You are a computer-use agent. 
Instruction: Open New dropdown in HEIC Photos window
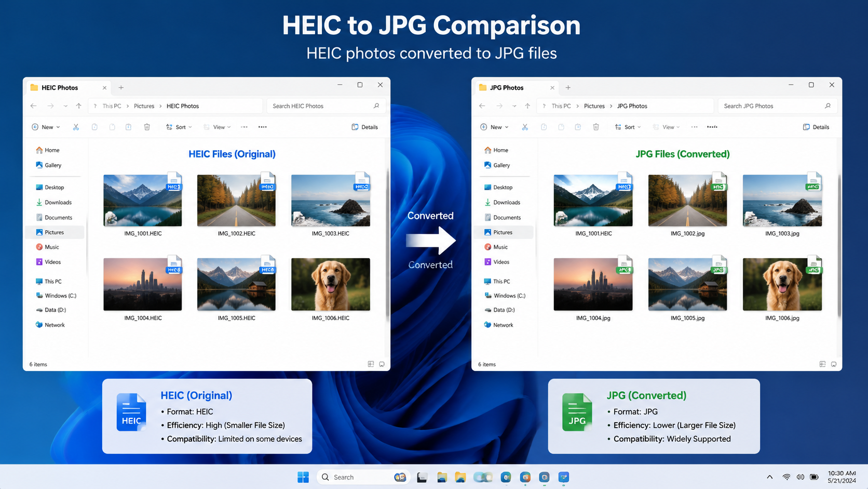(x=46, y=127)
